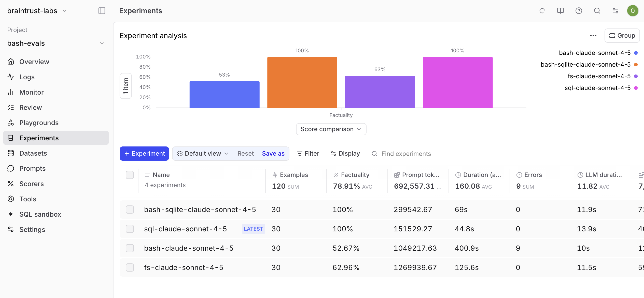Viewport: 644px width, 298px height.
Task: Open search magnifier icon in header
Action: click(597, 11)
